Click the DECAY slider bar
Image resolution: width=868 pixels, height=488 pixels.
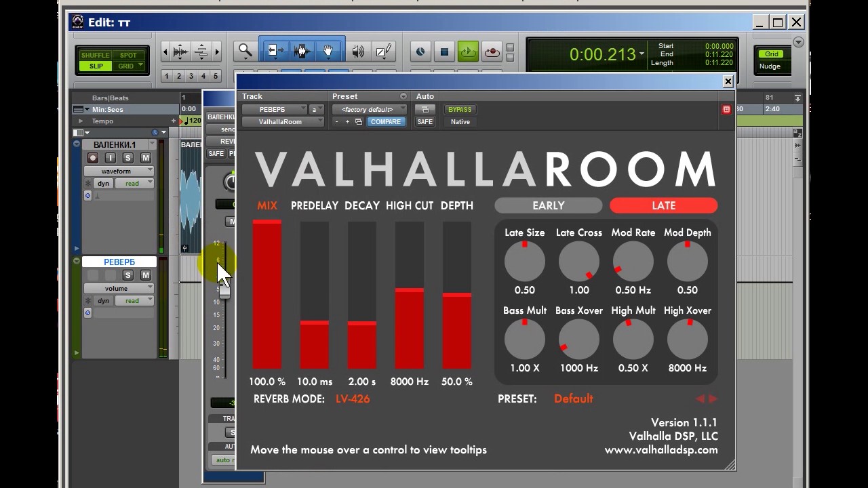tap(362, 294)
